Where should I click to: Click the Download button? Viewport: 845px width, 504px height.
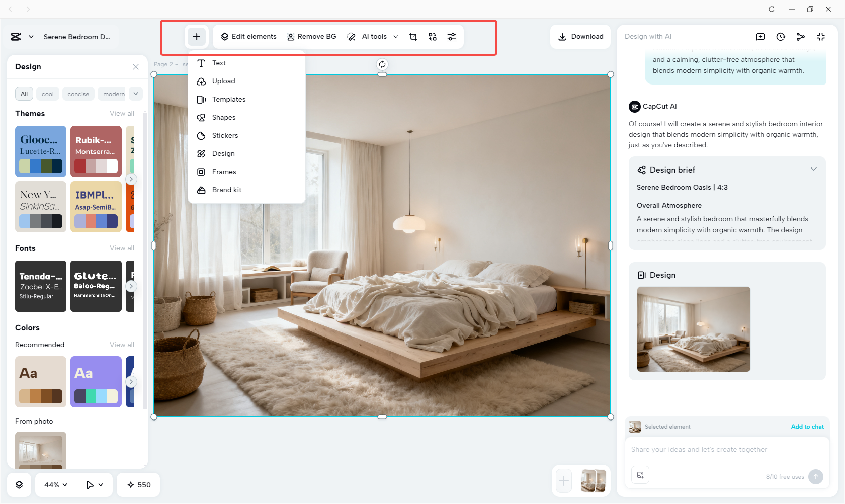pyautogui.click(x=580, y=36)
